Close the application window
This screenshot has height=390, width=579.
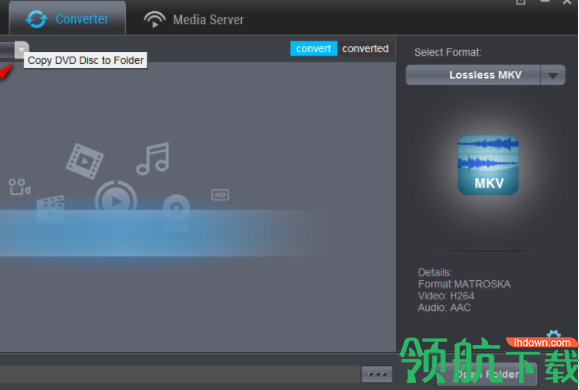click(x=567, y=2)
